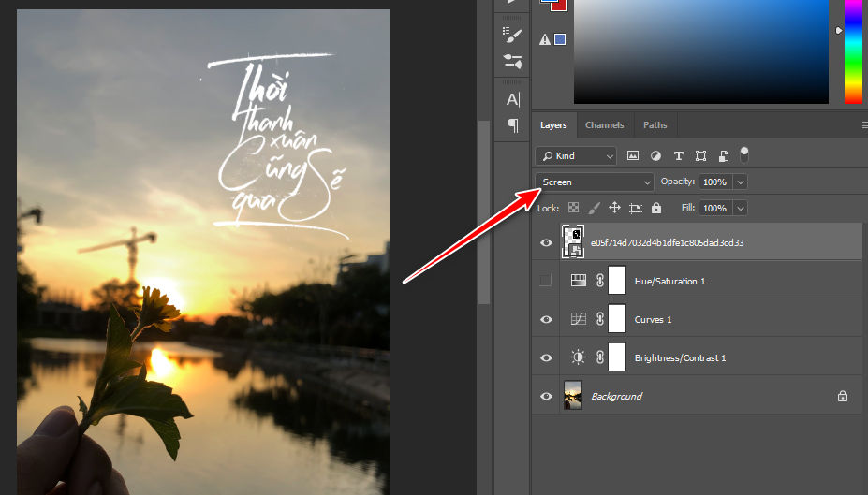
Task: Switch to the Channels tab
Action: [x=605, y=125]
